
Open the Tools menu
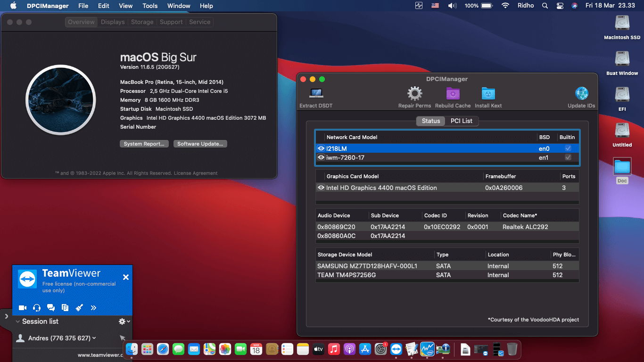(x=150, y=6)
